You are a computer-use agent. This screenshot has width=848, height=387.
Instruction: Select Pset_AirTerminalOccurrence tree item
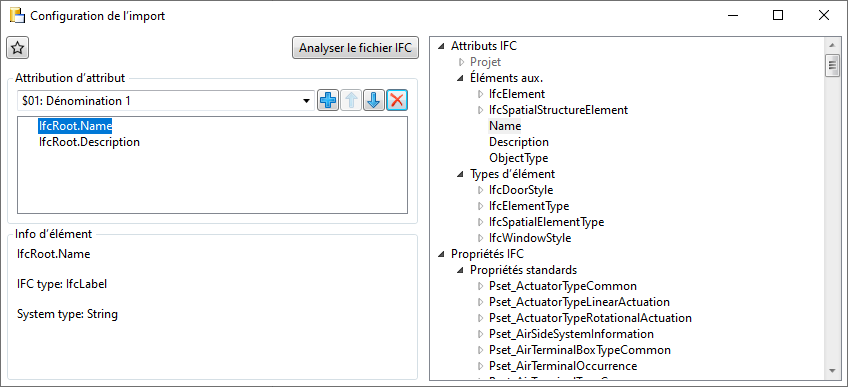pyautogui.click(x=563, y=366)
